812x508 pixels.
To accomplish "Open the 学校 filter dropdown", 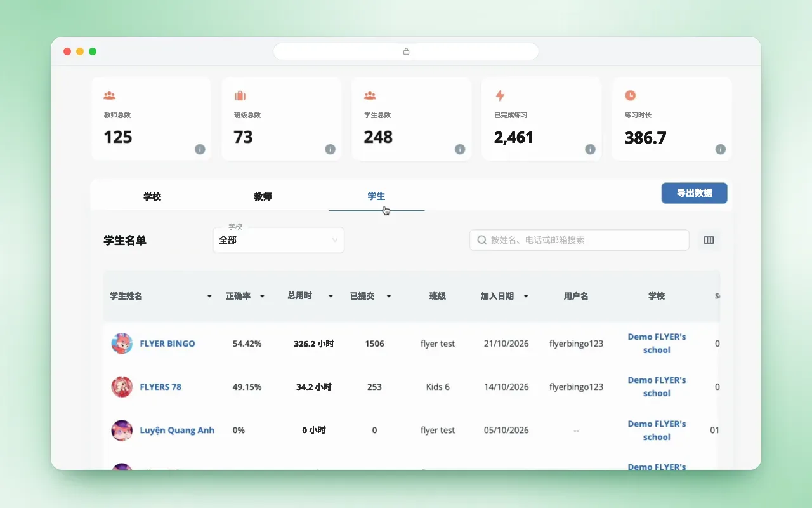I will pos(278,240).
